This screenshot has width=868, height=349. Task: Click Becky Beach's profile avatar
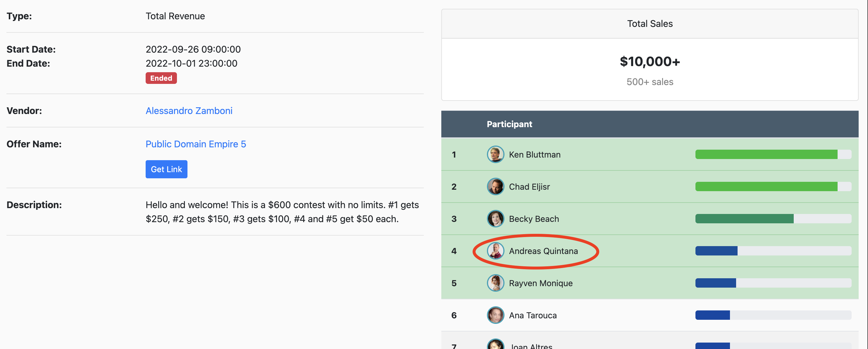pyautogui.click(x=495, y=219)
